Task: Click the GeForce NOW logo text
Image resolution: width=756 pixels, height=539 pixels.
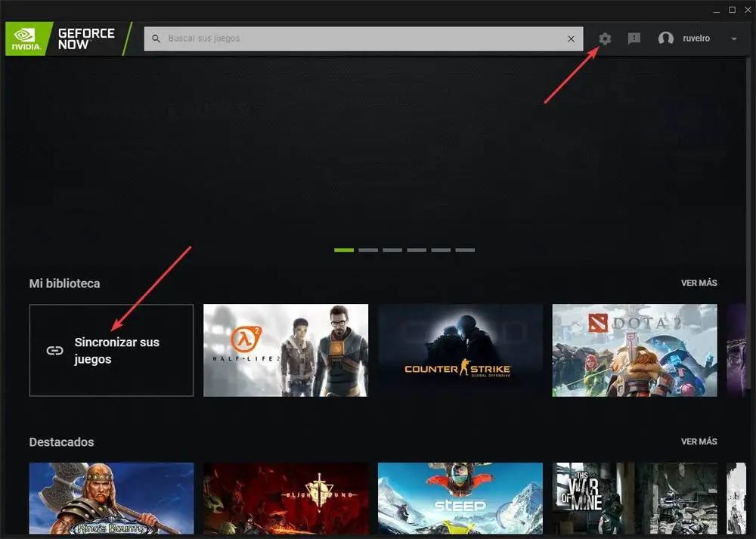Action: [x=86, y=39]
